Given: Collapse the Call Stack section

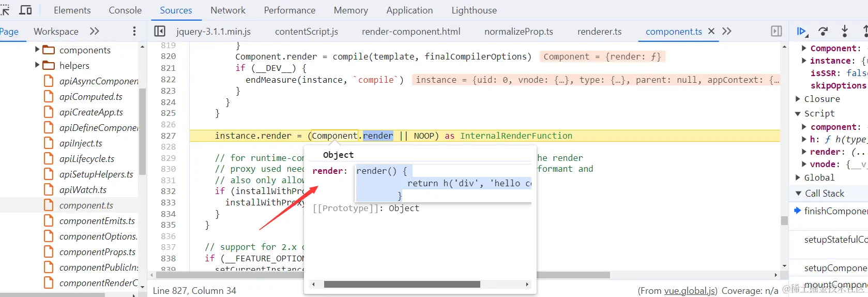Looking at the screenshot, I should pyautogui.click(x=798, y=194).
